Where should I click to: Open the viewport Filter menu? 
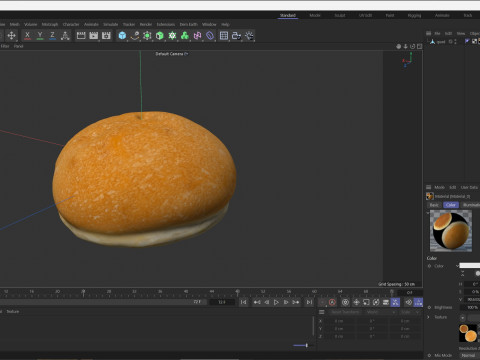click(x=5, y=46)
